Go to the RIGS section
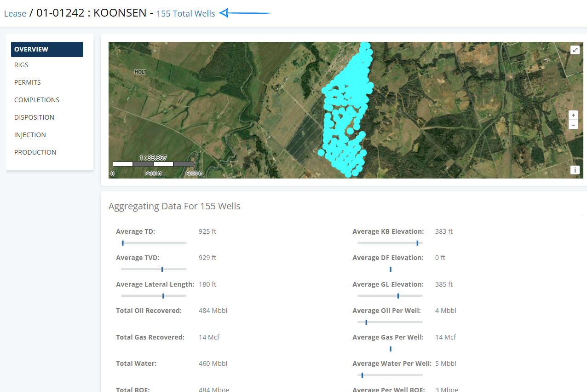Screen dimensions: 587x392 tap(21, 65)
